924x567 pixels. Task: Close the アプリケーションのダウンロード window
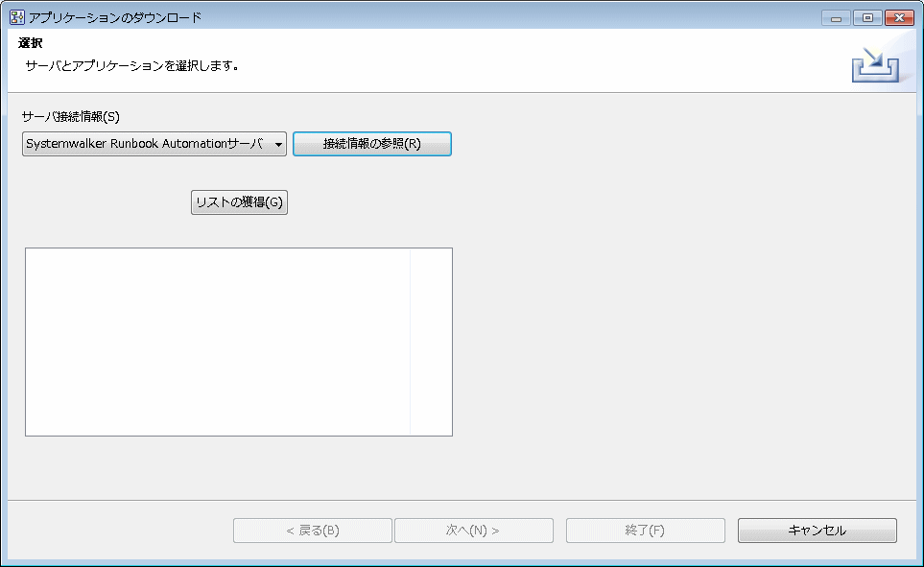[x=899, y=17]
